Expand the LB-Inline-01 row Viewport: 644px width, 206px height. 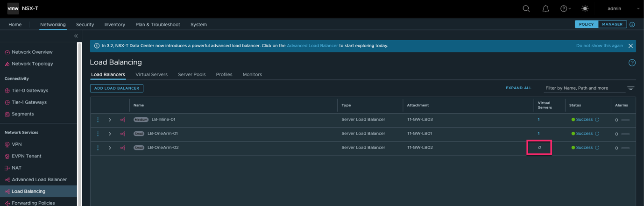click(110, 120)
